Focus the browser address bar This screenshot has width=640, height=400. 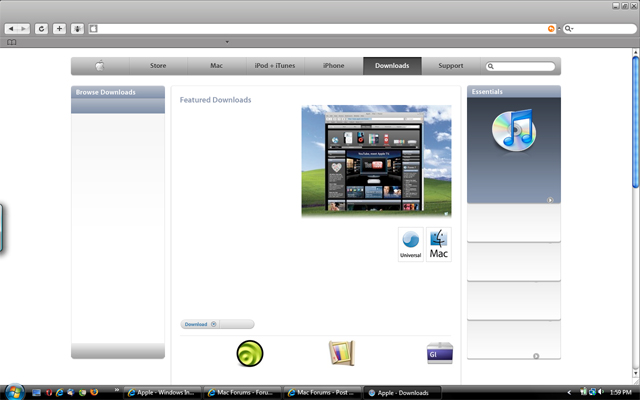tap(322, 29)
